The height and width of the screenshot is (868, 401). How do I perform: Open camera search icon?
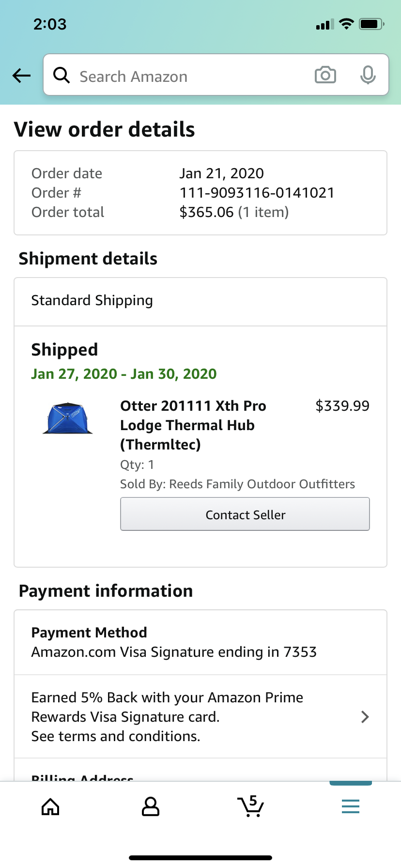325,75
